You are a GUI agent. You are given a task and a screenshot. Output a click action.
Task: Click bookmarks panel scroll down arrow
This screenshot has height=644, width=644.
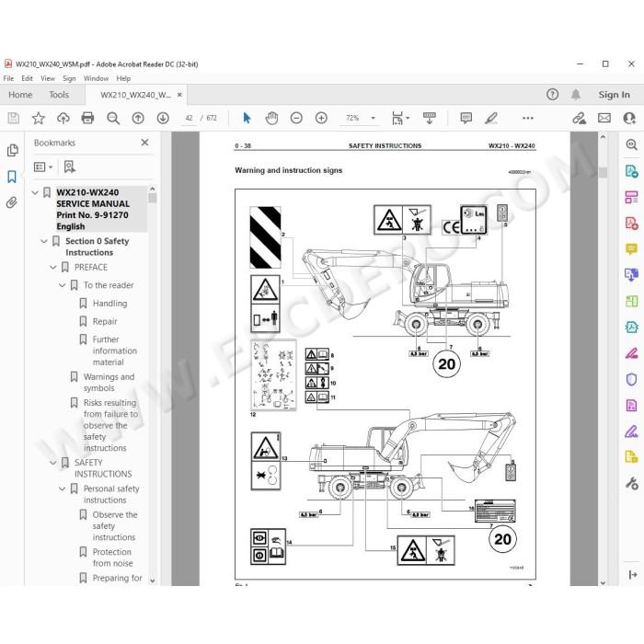click(x=153, y=581)
